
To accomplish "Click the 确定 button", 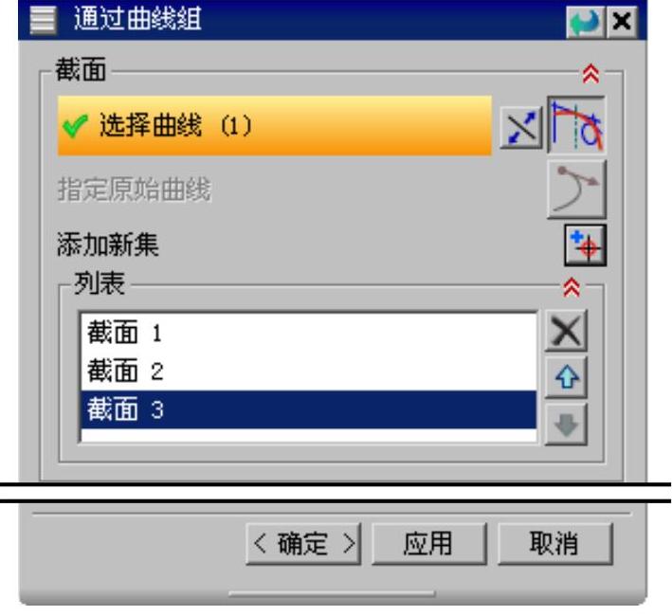I will pyautogui.click(x=303, y=544).
